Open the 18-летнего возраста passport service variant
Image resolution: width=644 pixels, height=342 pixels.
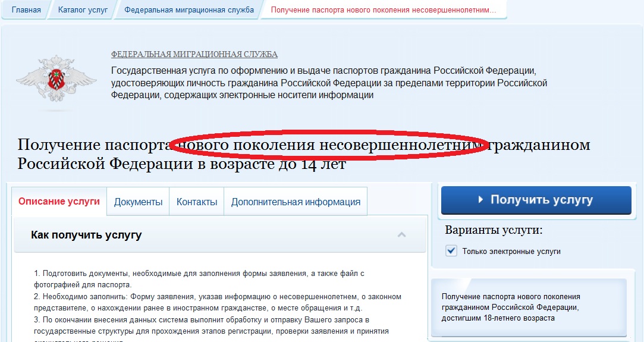528,307
